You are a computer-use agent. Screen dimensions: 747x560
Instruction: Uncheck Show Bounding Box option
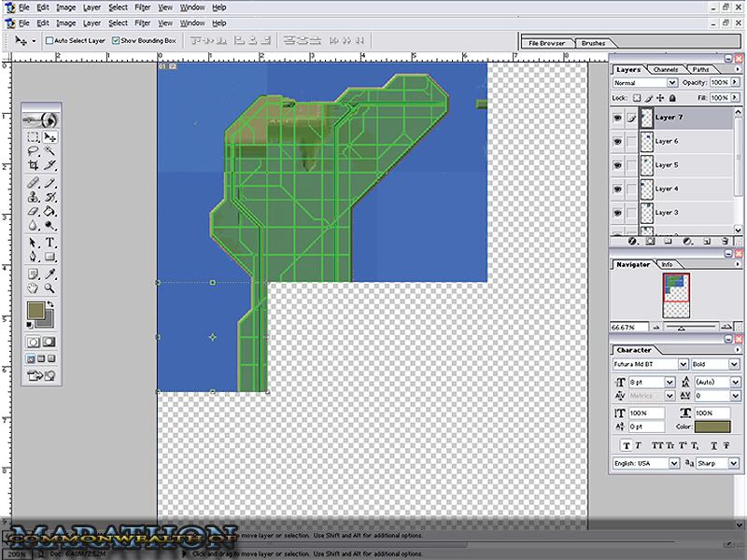click(x=115, y=41)
